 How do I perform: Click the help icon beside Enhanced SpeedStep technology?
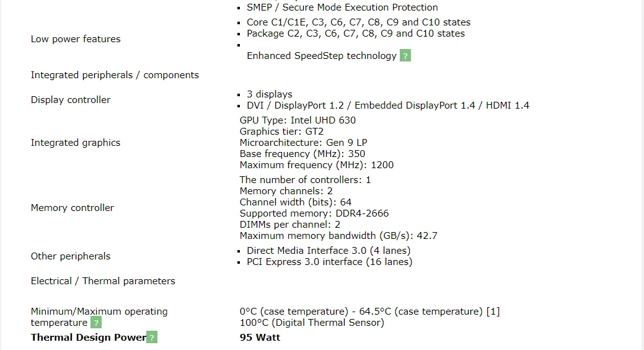405,56
